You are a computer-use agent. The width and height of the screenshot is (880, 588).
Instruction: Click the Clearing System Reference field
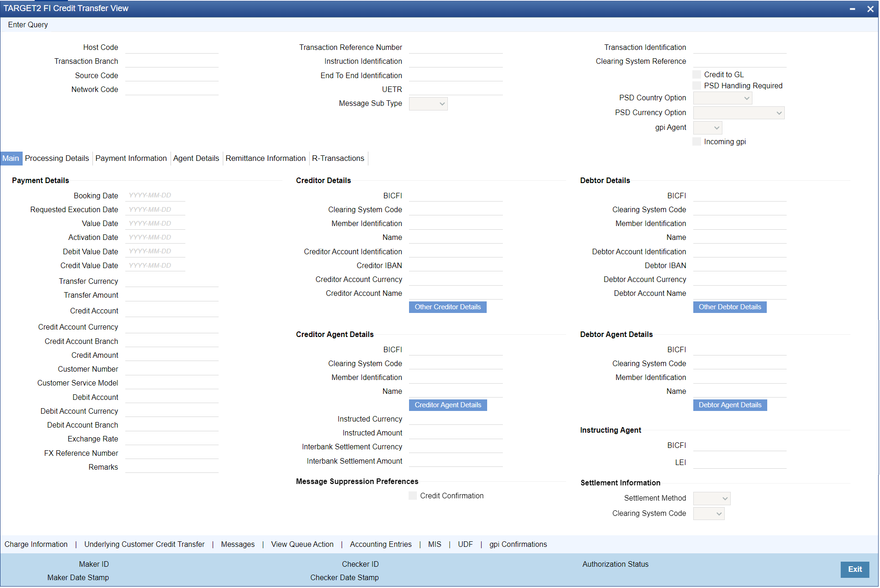740,61
